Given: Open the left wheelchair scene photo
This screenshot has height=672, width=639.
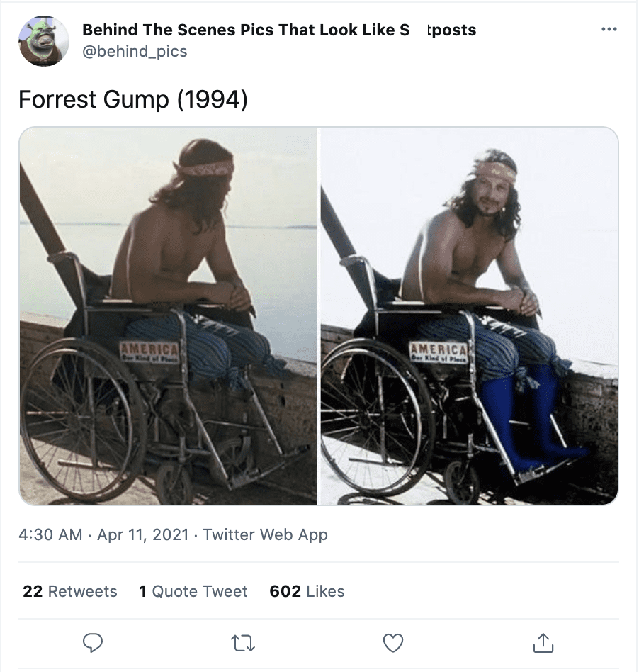Looking at the screenshot, I should point(168,316).
